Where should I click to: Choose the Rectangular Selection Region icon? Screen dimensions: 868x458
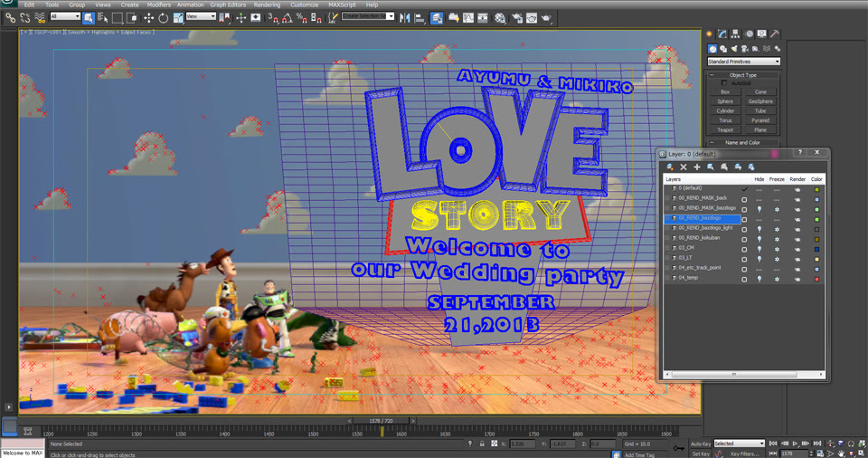[118, 18]
